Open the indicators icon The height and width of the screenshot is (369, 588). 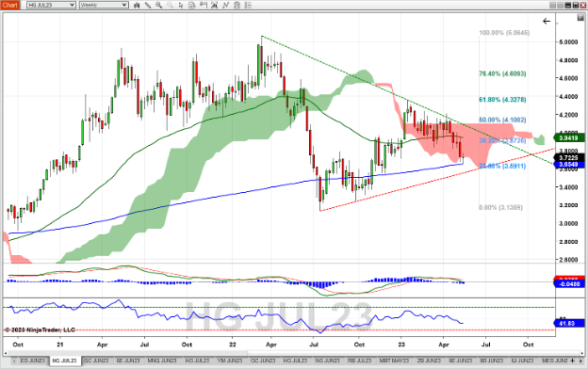(226, 5)
